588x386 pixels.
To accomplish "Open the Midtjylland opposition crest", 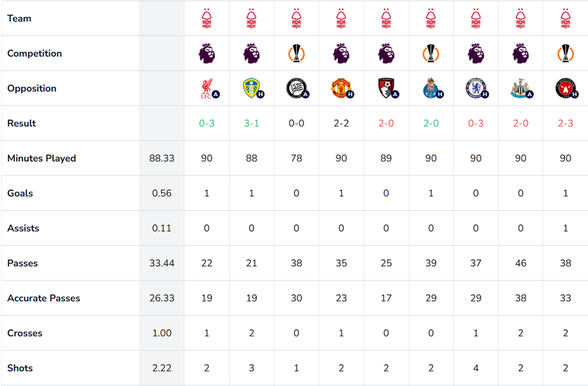I will pyautogui.click(x=565, y=88).
